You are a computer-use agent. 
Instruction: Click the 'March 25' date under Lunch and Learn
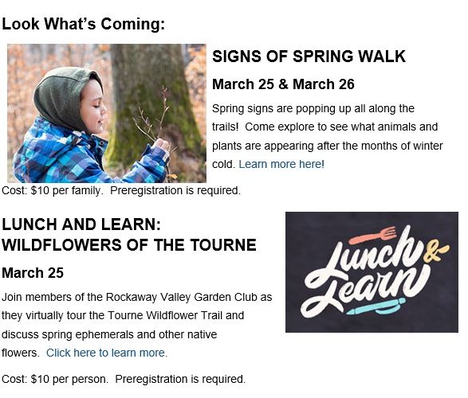pyautogui.click(x=33, y=273)
